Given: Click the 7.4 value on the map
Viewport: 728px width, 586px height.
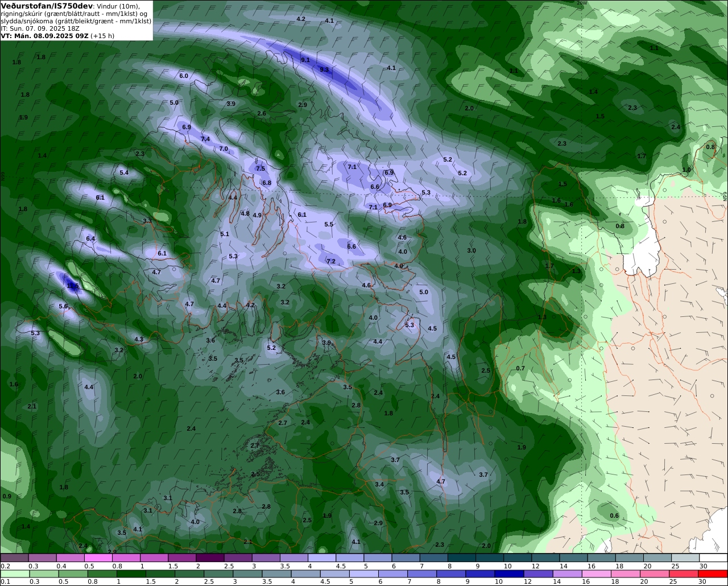Looking at the screenshot, I should [205, 139].
